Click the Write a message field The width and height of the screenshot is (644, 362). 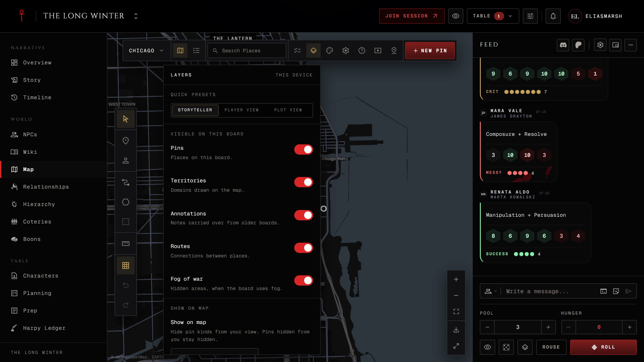coord(550,291)
